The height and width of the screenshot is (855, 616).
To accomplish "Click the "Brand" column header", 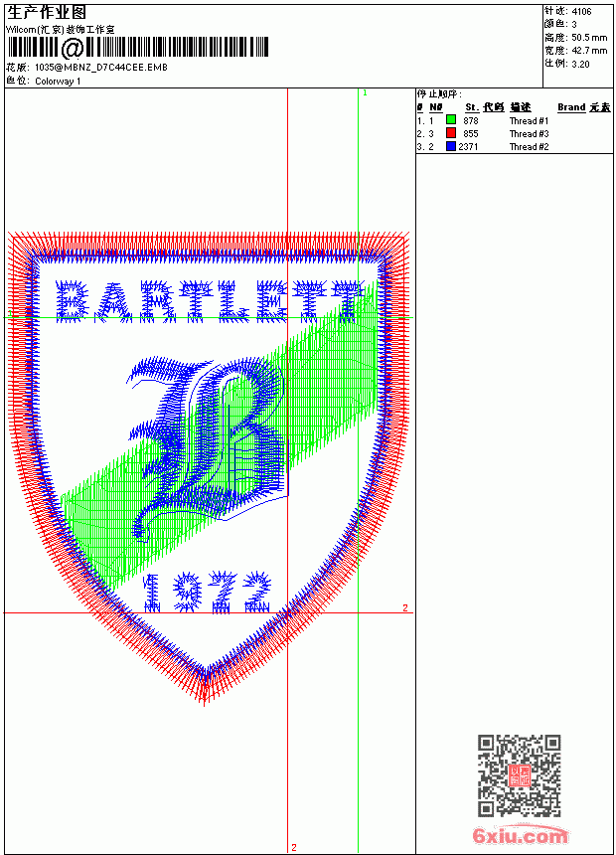I will pos(571,107).
